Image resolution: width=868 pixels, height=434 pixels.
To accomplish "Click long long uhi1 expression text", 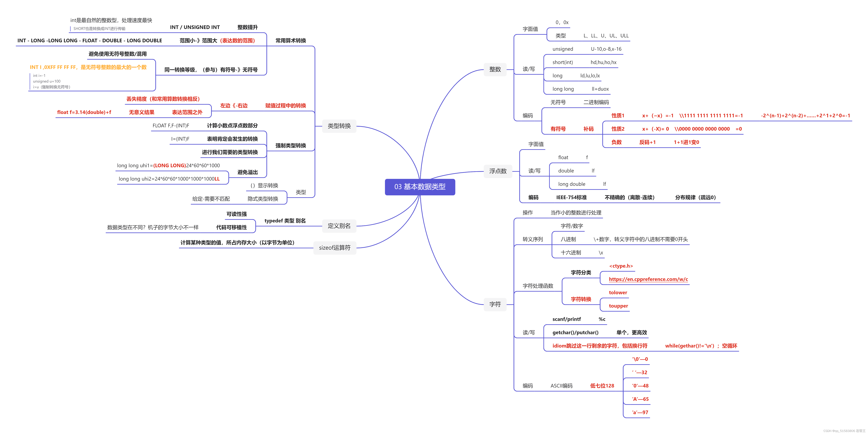I will (168, 166).
